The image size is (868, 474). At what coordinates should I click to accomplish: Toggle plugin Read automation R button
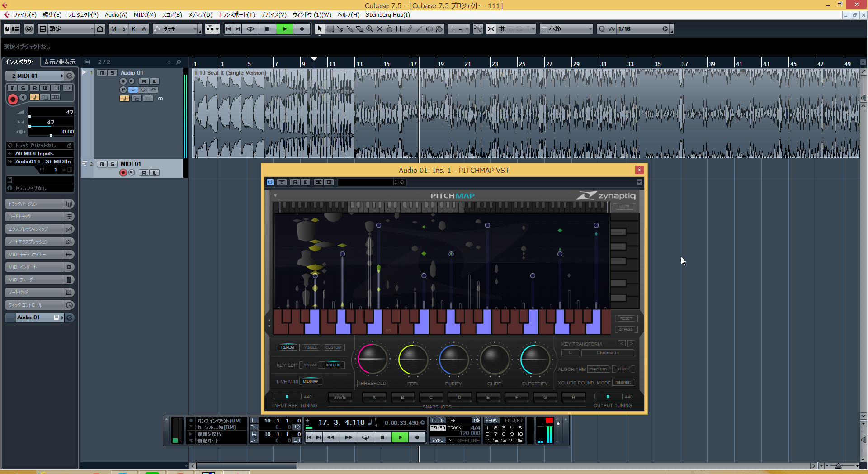[x=295, y=182]
